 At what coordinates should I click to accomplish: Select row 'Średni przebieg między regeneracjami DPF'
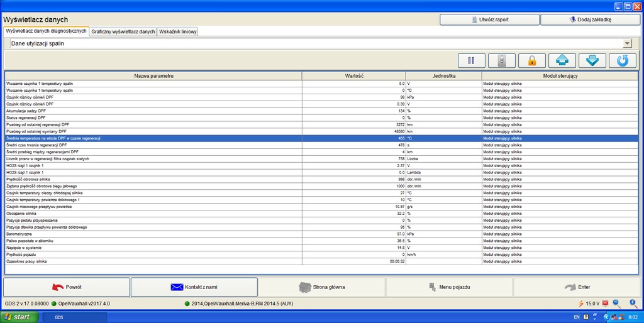(x=321, y=152)
